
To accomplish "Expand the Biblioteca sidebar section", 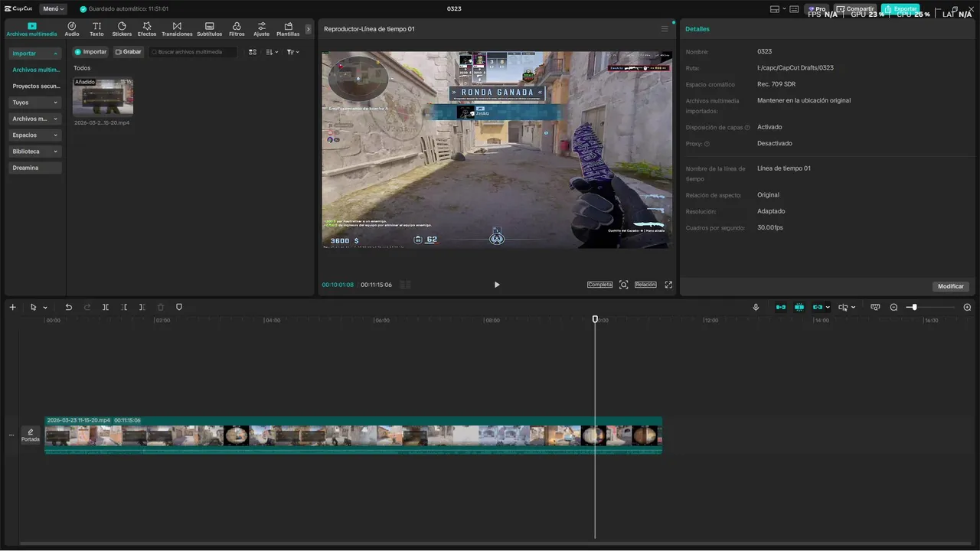I will [35, 152].
